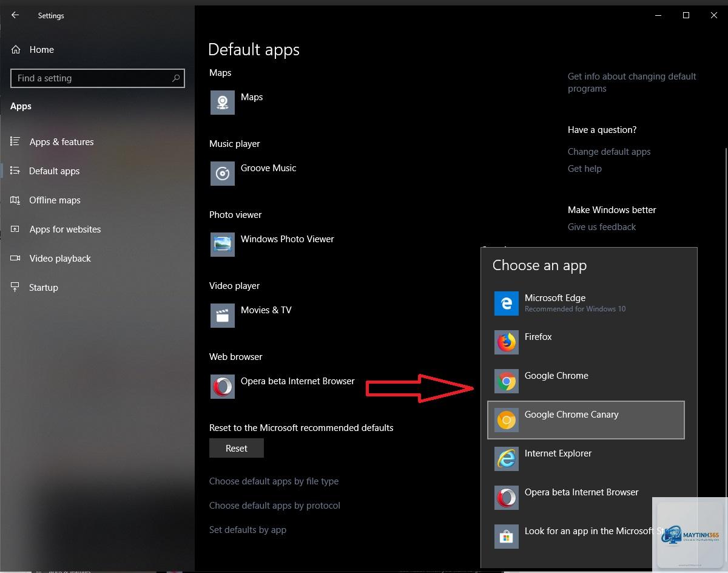This screenshot has height=573, width=728.
Task: Click the Offline maps sidebar icon
Action: coord(16,200)
